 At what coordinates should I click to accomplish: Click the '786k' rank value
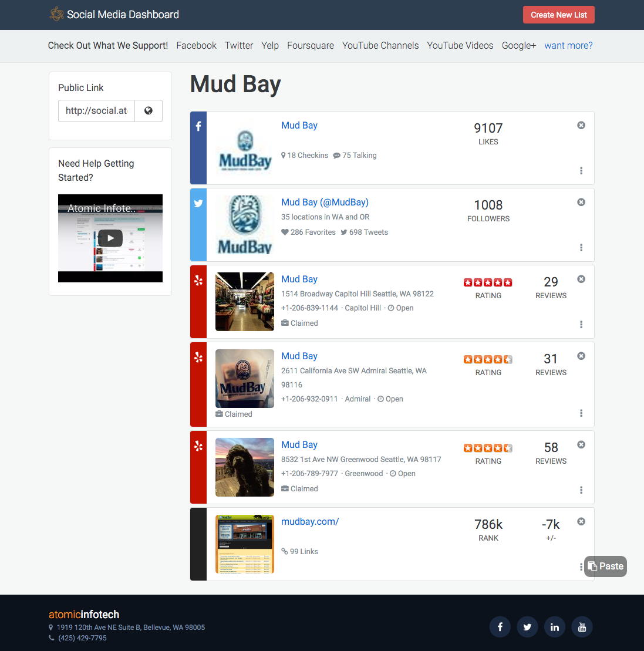(x=488, y=524)
